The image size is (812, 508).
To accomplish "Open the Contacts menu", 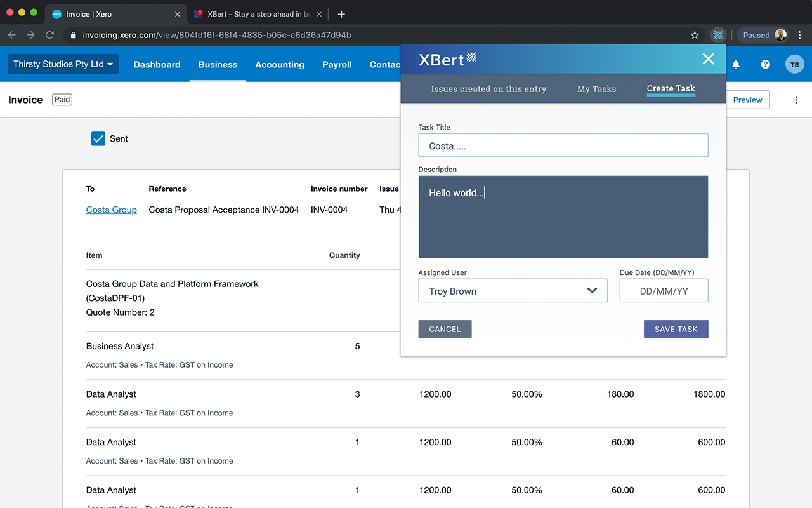I will [384, 64].
